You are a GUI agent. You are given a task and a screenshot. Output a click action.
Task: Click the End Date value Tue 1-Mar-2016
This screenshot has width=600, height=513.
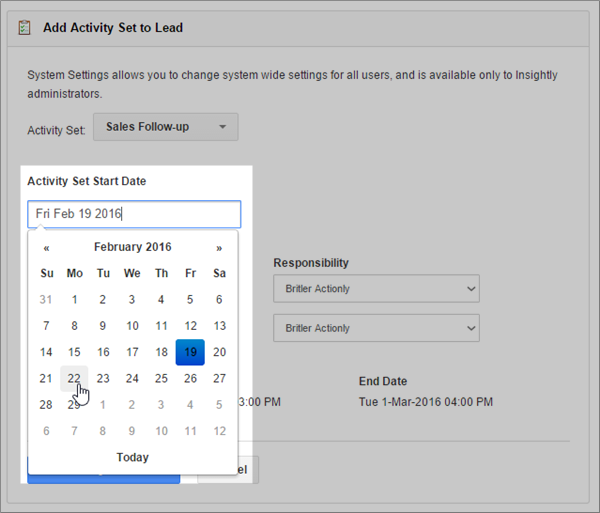(426, 402)
